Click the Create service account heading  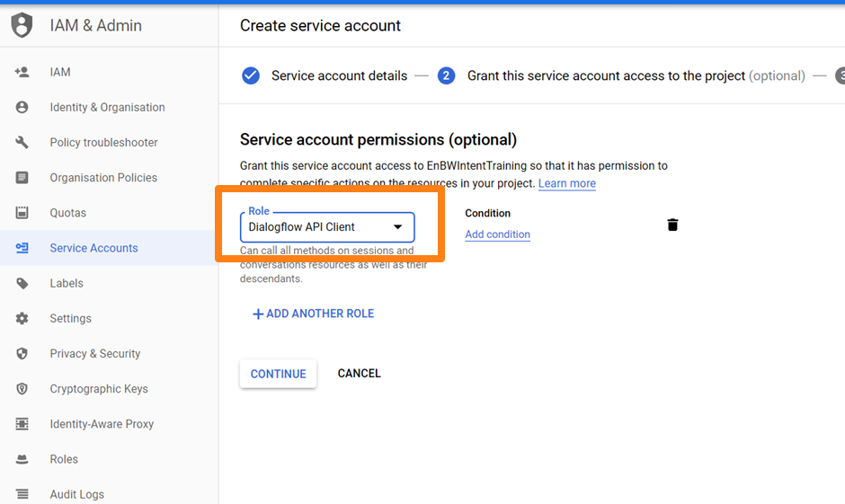(320, 25)
